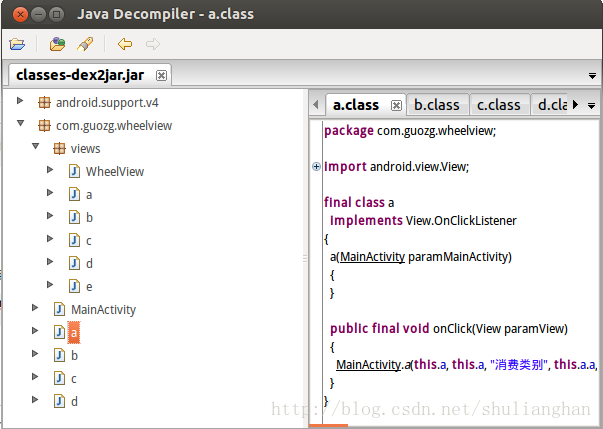
Task: Collapse the com.guozg.wheelview package
Action: [x=20, y=123]
